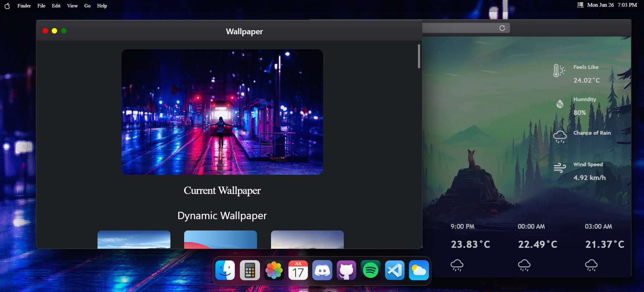Open the Help menu
Image resolution: width=644 pixels, height=292 pixels.
(x=102, y=6)
